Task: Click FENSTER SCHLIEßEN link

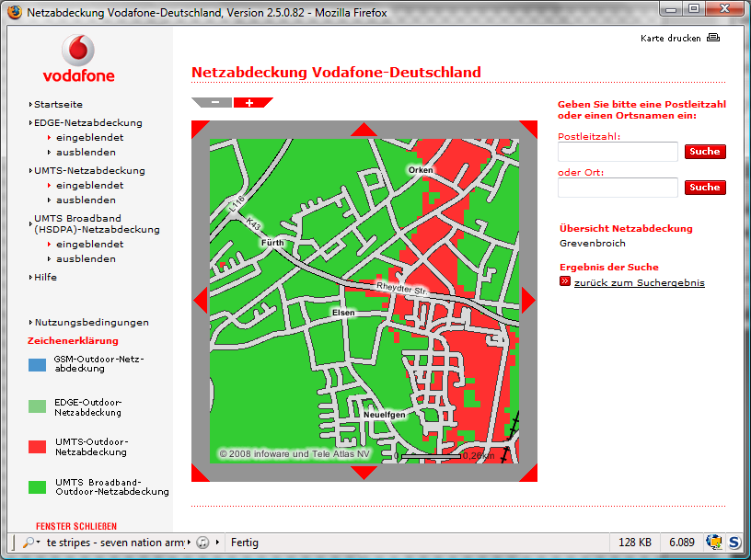Action: [76, 527]
